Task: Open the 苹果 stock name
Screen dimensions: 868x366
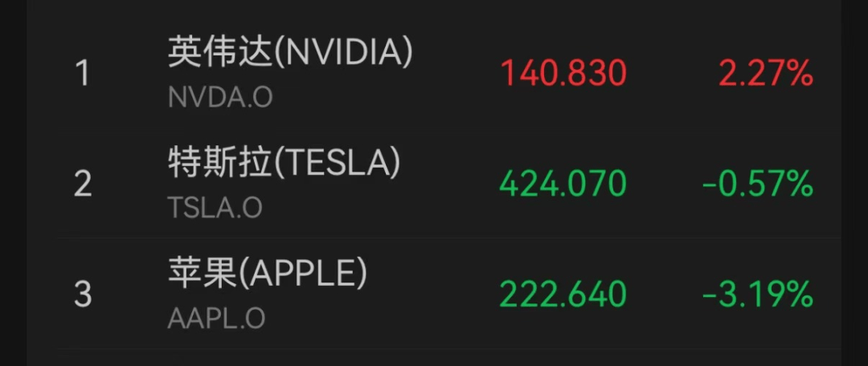Action: click(202, 275)
